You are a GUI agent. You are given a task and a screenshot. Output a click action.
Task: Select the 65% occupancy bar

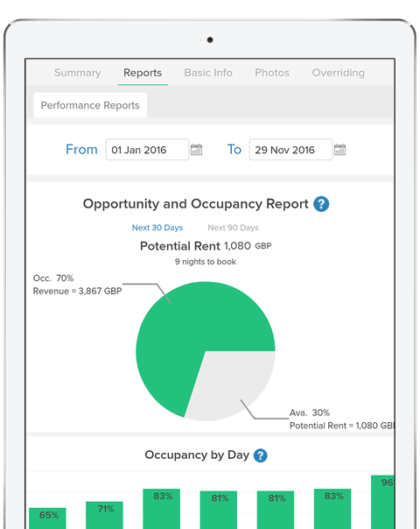47,518
